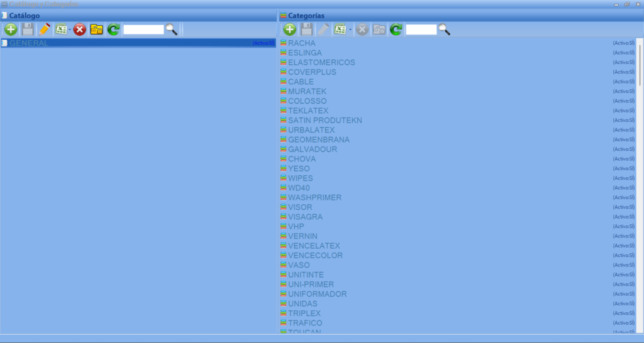
Task: Select the VENCECOLOR category
Action: [458, 255]
